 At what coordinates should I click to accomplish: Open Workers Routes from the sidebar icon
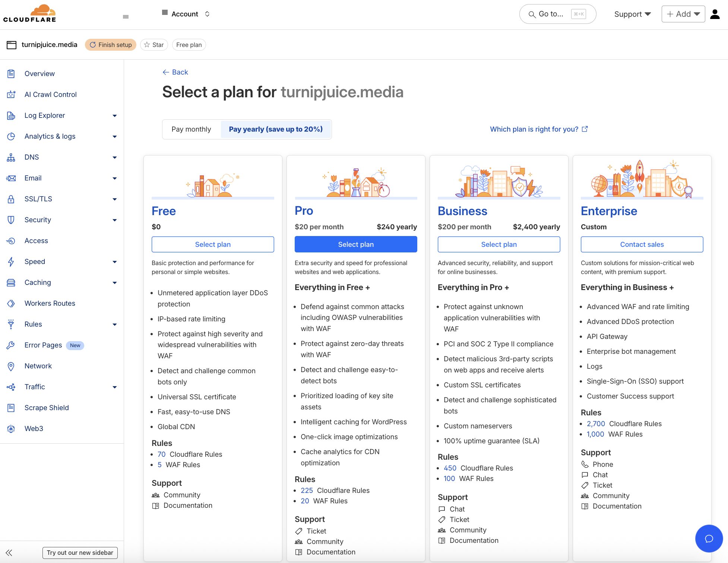pyautogui.click(x=11, y=303)
